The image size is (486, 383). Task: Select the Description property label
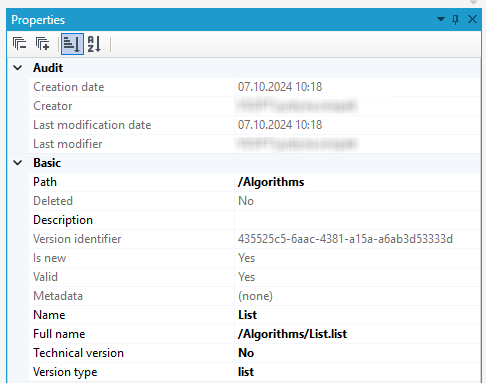click(x=63, y=220)
